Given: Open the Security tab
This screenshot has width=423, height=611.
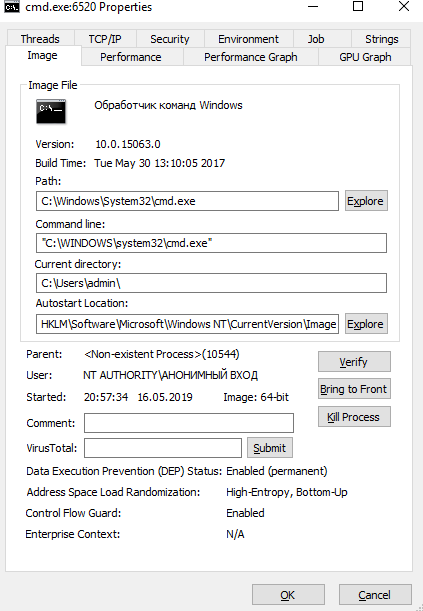Looking at the screenshot, I should point(170,39).
